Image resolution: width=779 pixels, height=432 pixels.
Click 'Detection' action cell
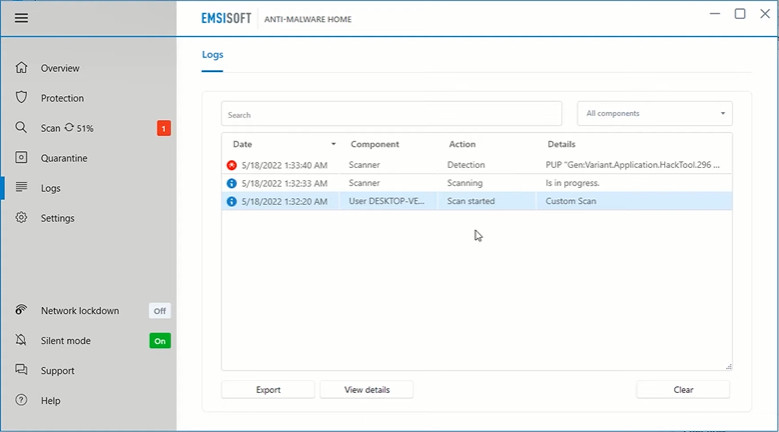(466, 165)
